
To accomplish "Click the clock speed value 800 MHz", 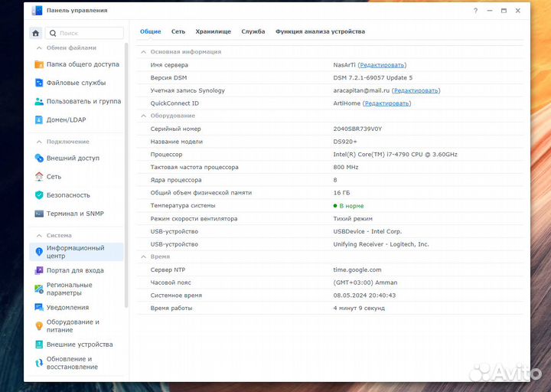I will click(346, 167).
